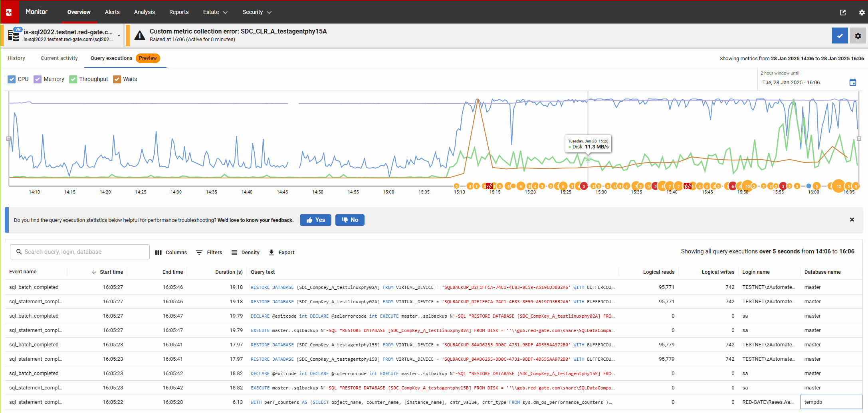Click the Density icon in the table toolbar
Viewport: 868px width, 413px height.
[235, 252]
